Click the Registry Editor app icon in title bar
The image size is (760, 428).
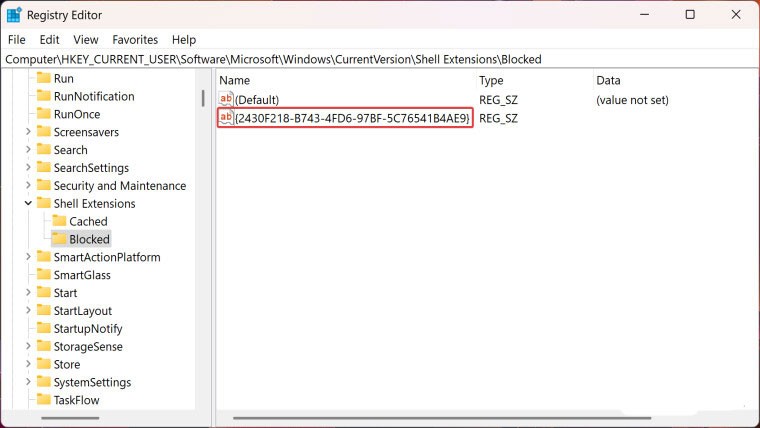[14, 15]
